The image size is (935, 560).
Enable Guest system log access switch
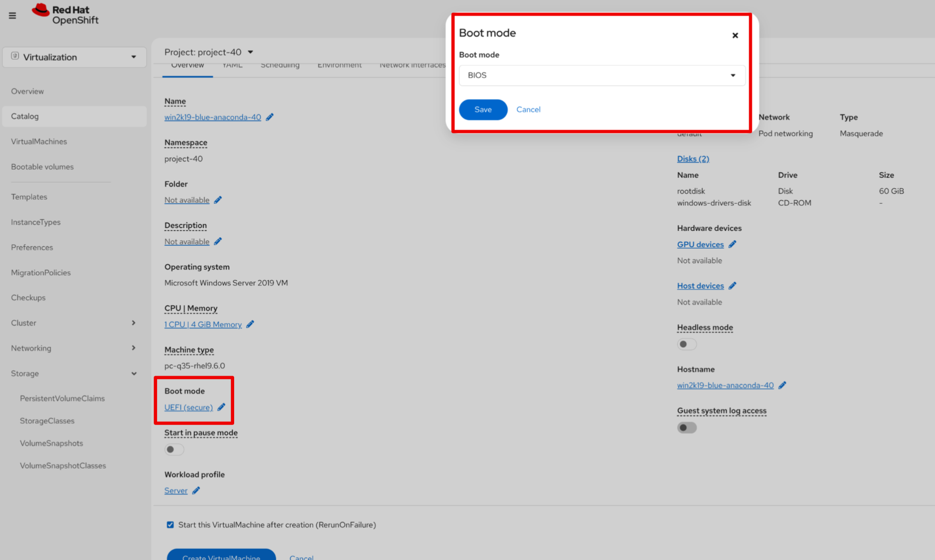coord(687,427)
